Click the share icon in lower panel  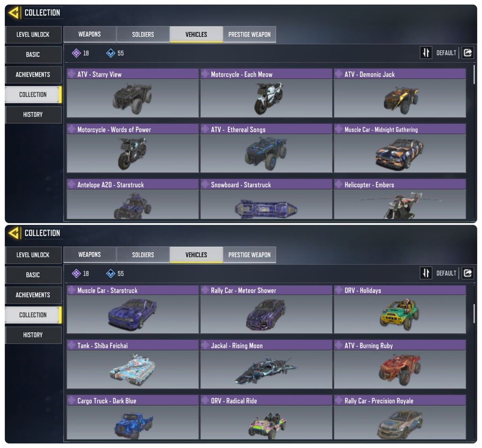[x=467, y=273]
